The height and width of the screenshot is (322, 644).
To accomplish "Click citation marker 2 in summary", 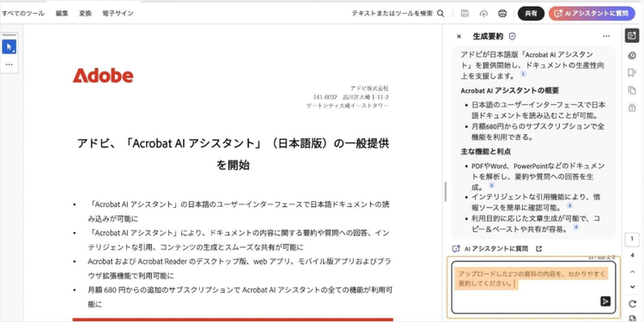I will tap(491, 185).
